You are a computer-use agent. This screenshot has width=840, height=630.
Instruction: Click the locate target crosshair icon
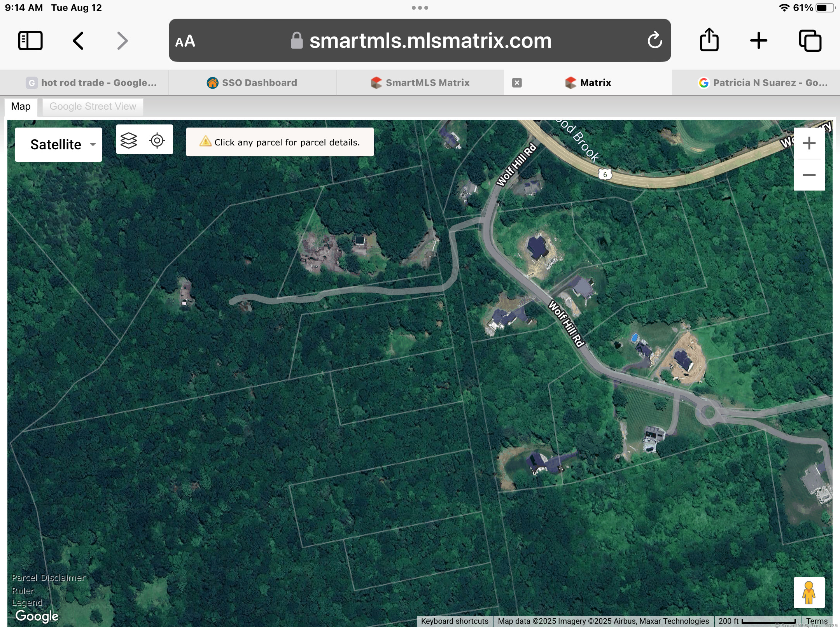(157, 140)
